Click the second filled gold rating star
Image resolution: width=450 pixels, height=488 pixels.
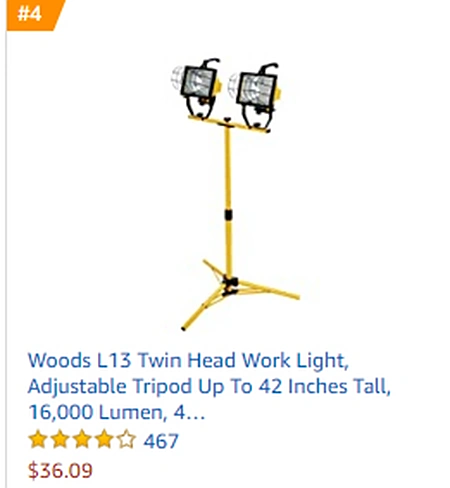[60, 439]
